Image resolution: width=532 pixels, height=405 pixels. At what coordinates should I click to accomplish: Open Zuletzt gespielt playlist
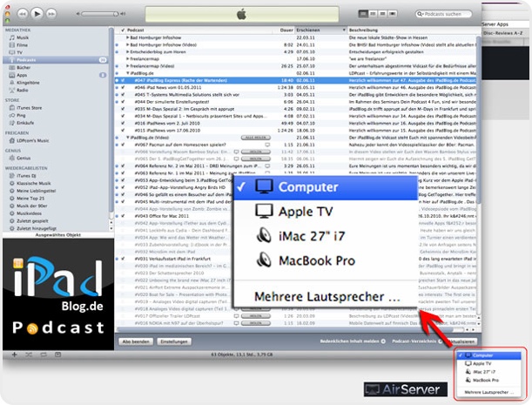pyautogui.click(x=32, y=221)
